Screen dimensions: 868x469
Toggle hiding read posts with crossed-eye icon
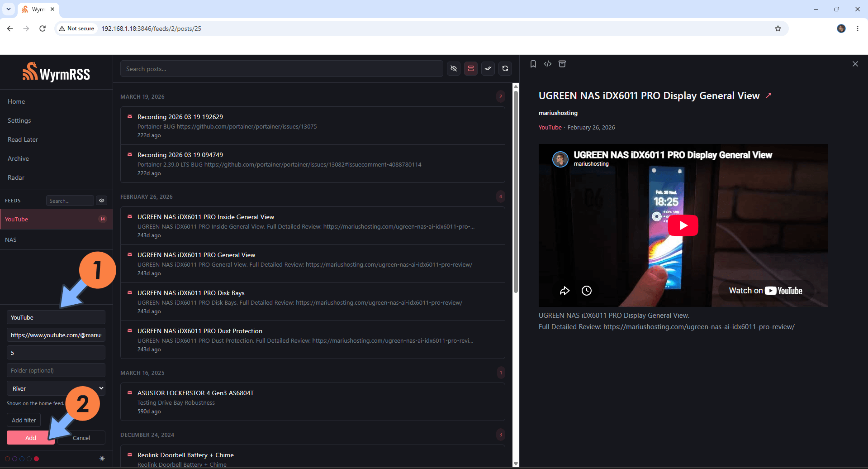point(454,69)
